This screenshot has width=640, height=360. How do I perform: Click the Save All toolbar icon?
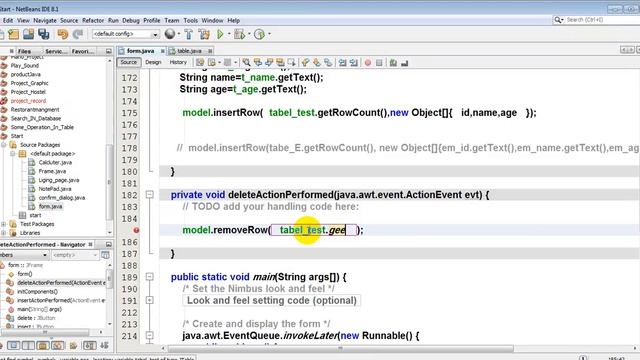(x=44, y=34)
